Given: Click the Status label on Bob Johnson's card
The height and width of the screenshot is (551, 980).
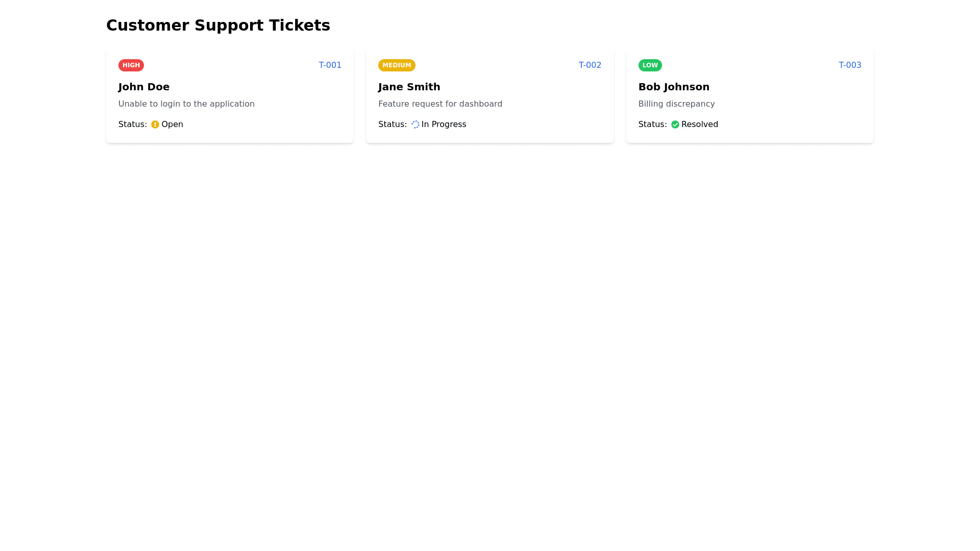Looking at the screenshot, I should tap(652, 124).
